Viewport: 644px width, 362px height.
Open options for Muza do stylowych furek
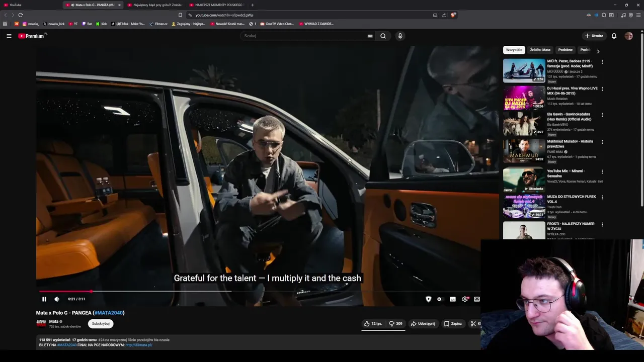click(x=602, y=198)
